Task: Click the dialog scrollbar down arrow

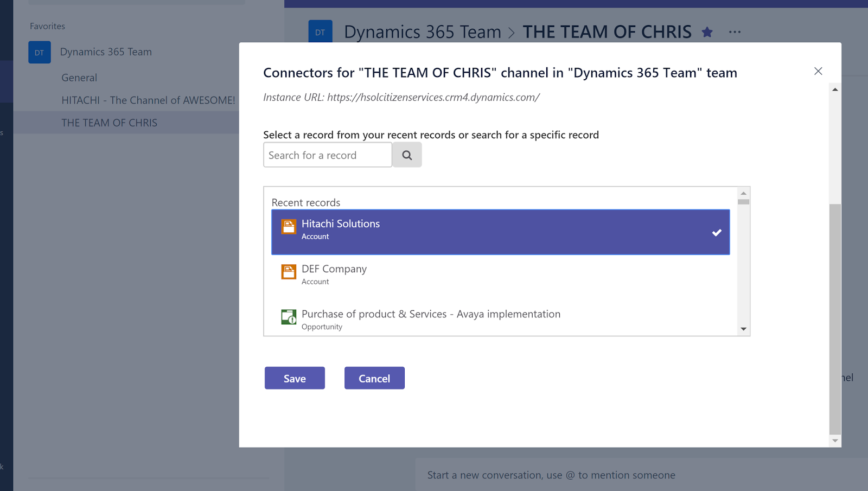Action: pos(835,441)
